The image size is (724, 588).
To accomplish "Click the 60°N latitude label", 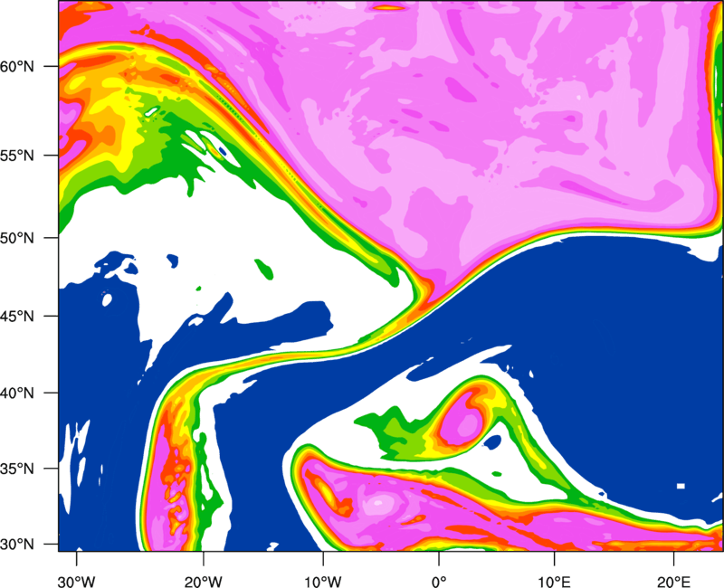I will (x=17, y=66).
